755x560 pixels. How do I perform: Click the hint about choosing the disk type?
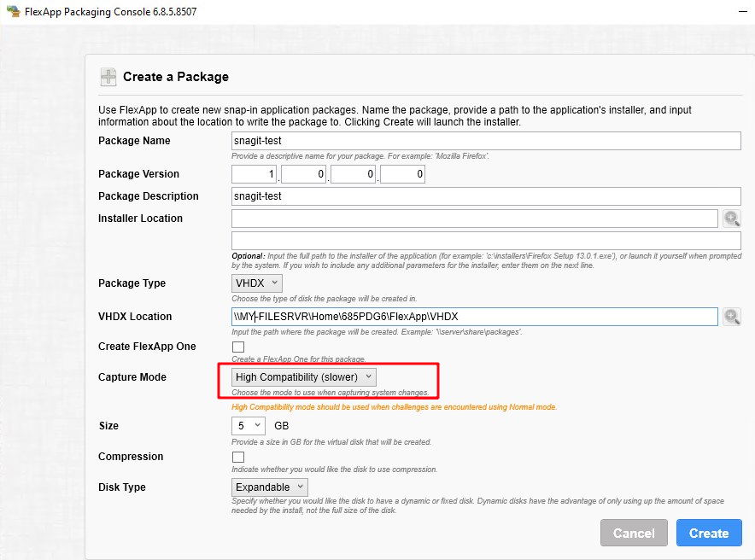pyautogui.click(x=324, y=298)
